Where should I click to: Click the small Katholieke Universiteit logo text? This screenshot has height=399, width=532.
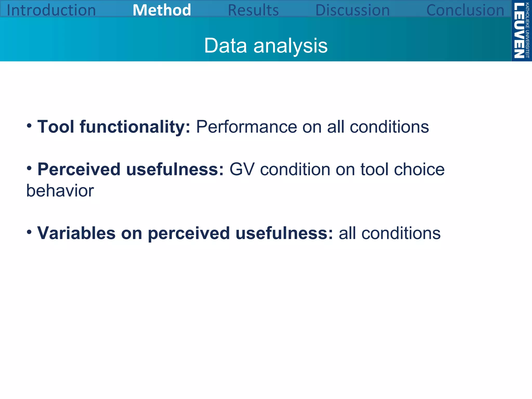tap(527, 31)
